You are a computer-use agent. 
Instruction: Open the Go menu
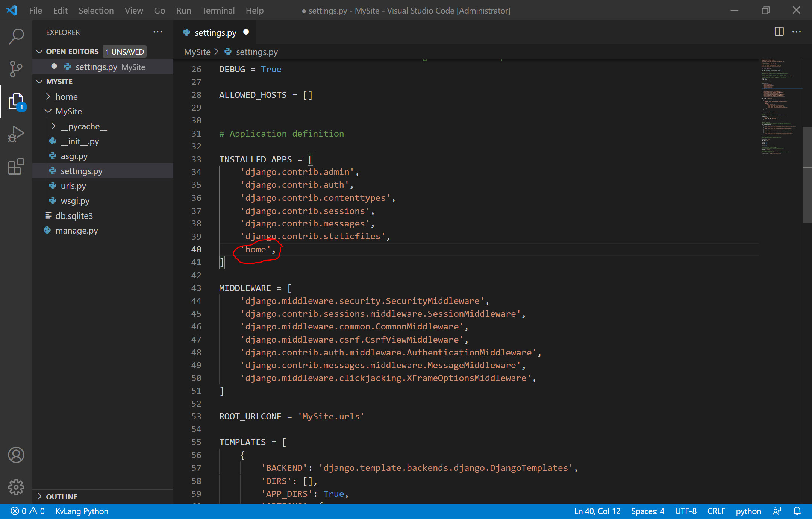pyautogui.click(x=159, y=11)
